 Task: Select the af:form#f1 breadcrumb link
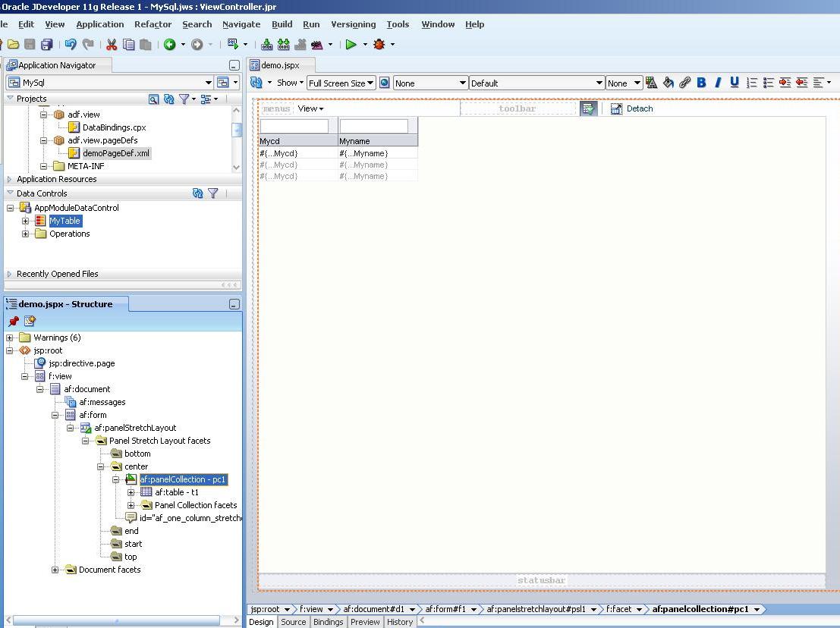click(x=446, y=609)
